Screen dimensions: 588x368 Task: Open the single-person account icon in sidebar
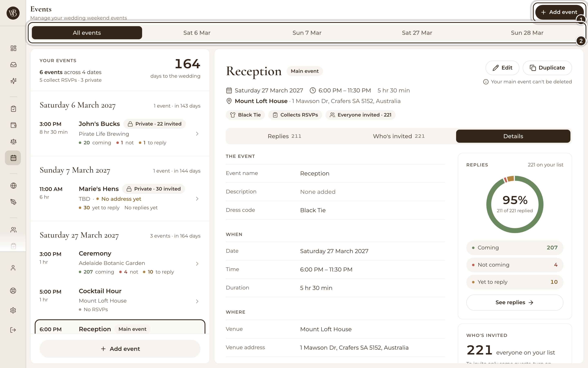tap(13, 268)
